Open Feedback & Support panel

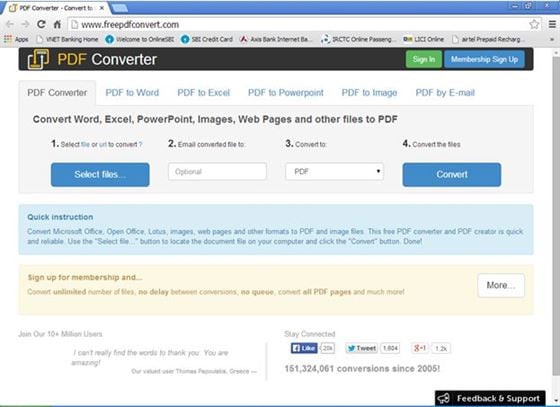[x=490, y=398]
